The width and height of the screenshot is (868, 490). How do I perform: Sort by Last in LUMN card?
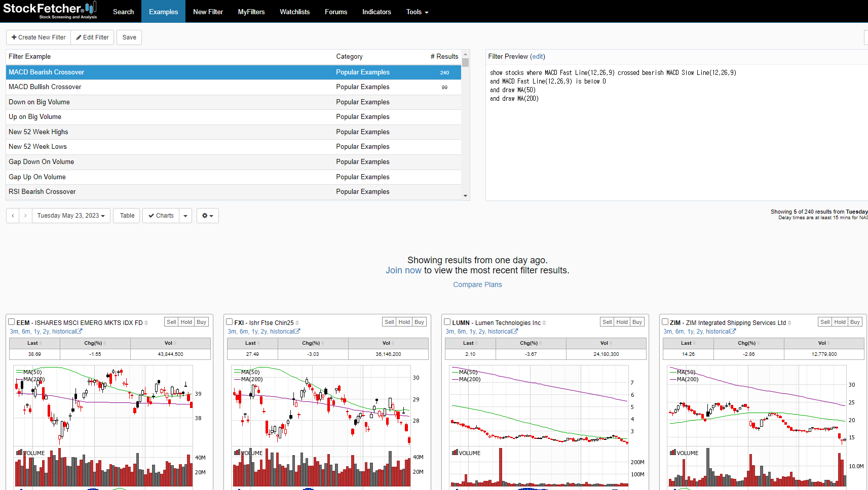[470, 343]
